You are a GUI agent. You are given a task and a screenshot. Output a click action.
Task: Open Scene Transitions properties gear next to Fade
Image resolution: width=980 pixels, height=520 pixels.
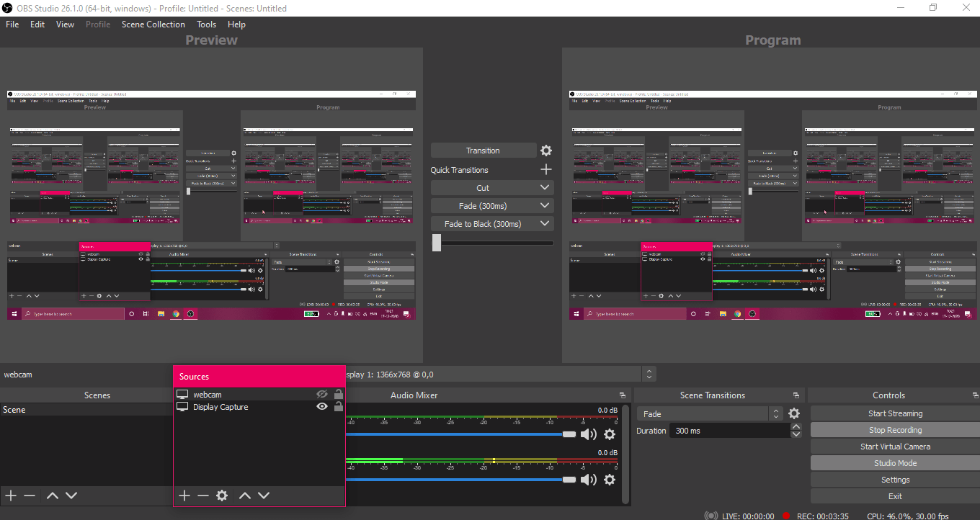(794, 413)
